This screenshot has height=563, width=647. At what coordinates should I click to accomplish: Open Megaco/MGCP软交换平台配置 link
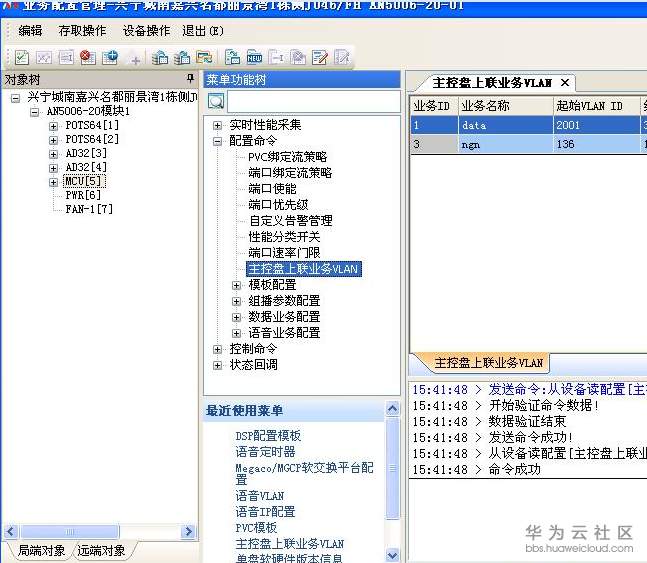304,473
